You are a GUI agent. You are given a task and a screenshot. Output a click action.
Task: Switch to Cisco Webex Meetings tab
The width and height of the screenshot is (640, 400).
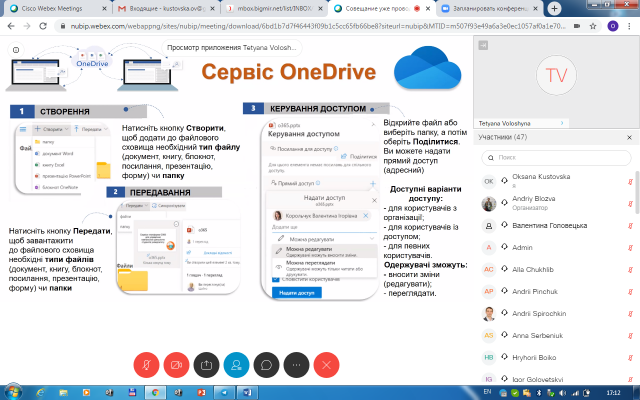[x=52, y=8]
